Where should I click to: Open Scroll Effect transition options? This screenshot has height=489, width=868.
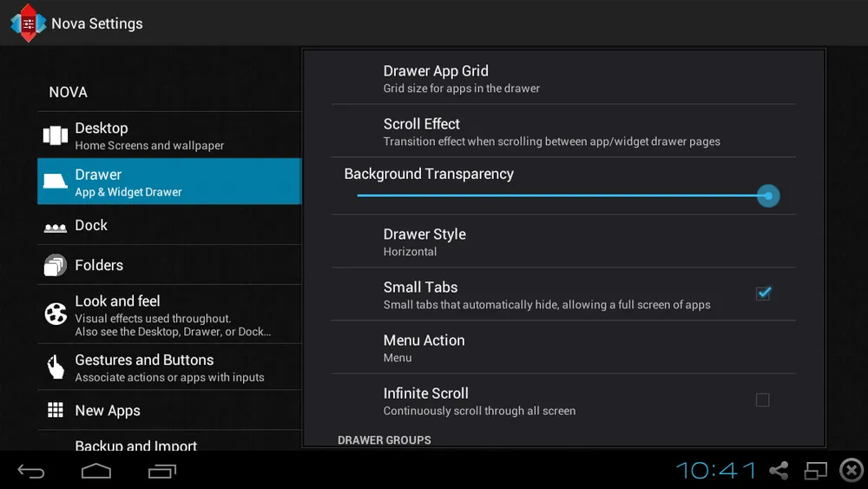563,131
